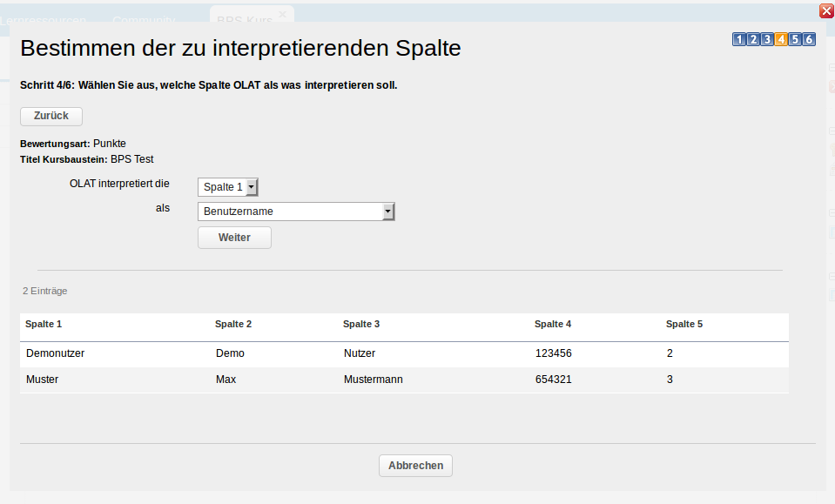Close the BPS Kurs tab via its x icon
Image resolution: width=835 pixels, height=504 pixels.
point(281,15)
